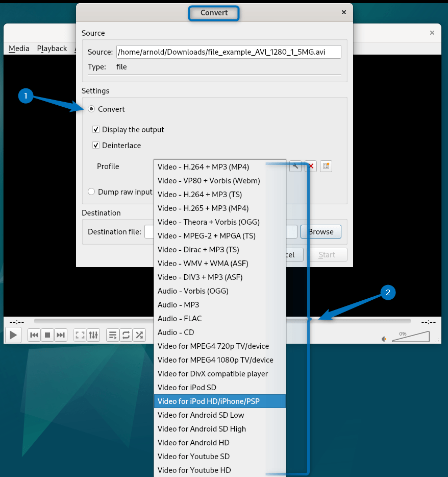
Task: Enable shuffle random playback
Action: point(139,335)
